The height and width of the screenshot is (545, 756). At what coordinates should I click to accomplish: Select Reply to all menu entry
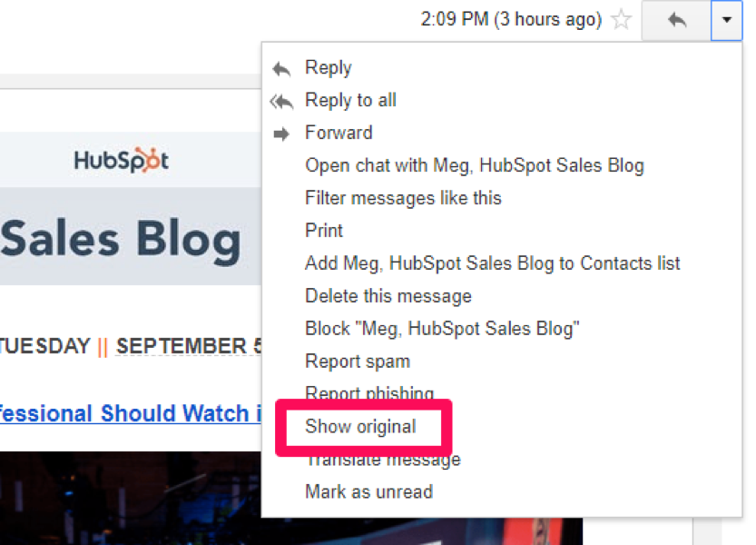tap(350, 101)
